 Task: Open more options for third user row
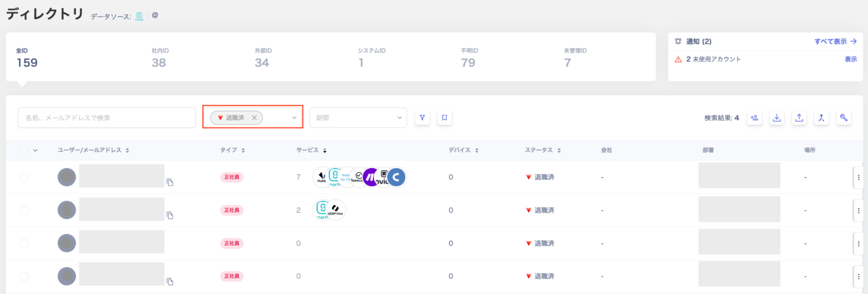pyautogui.click(x=859, y=243)
